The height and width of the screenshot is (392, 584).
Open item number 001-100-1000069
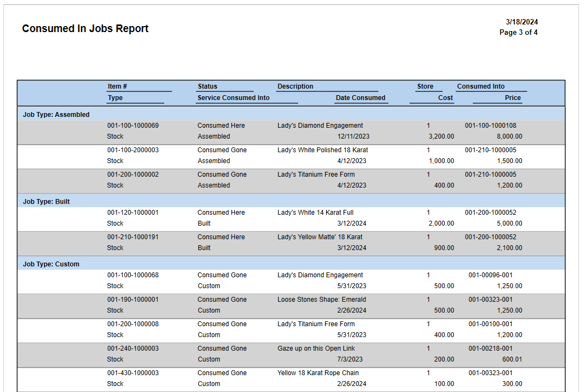pyautogui.click(x=133, y=126)
